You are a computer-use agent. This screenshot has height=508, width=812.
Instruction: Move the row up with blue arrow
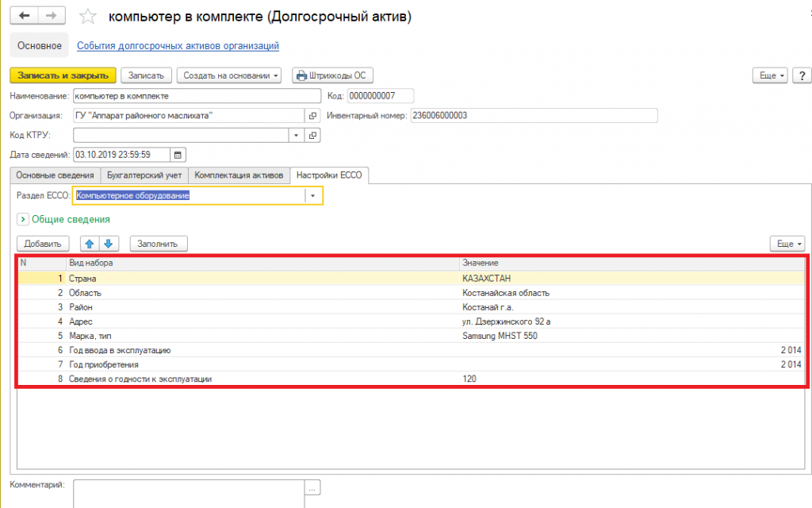point(90,244)
